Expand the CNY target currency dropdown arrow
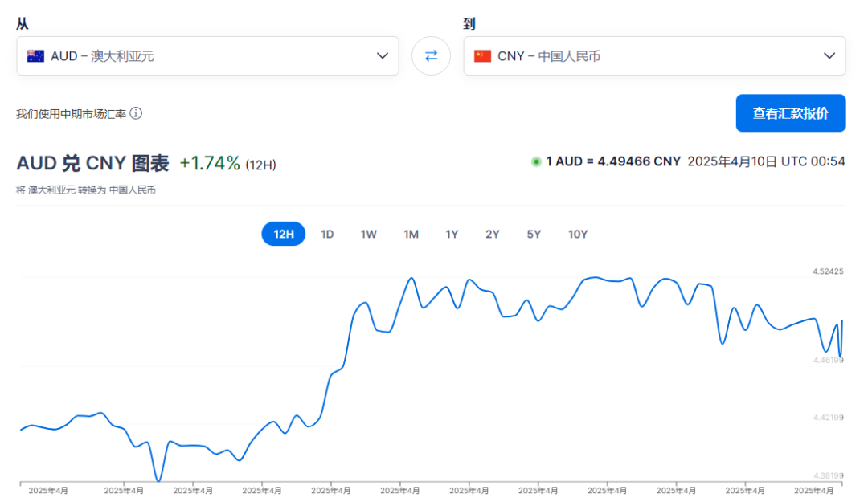868x502 pixels. click(829, 56)
